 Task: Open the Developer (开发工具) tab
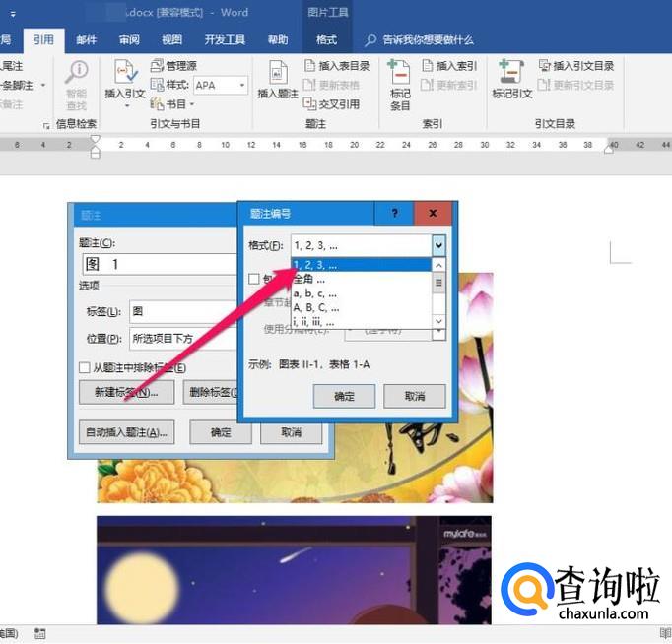[x=225, y=40]
